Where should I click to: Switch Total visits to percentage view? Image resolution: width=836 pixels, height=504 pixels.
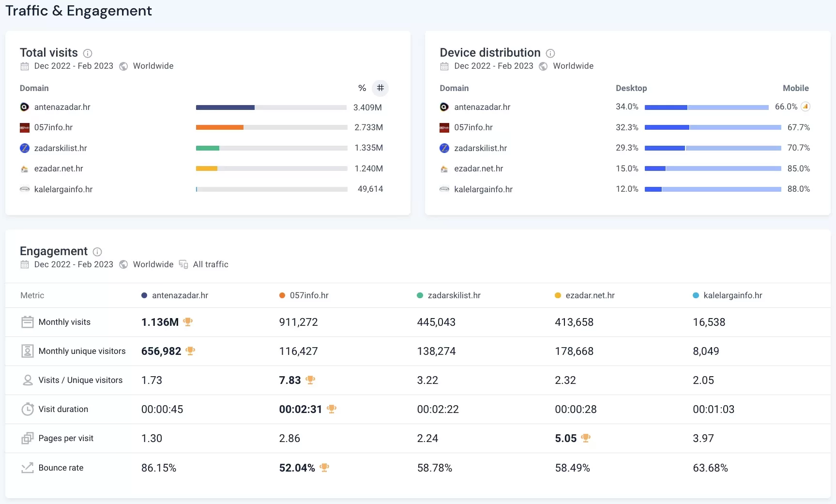[x=362, y=88]
